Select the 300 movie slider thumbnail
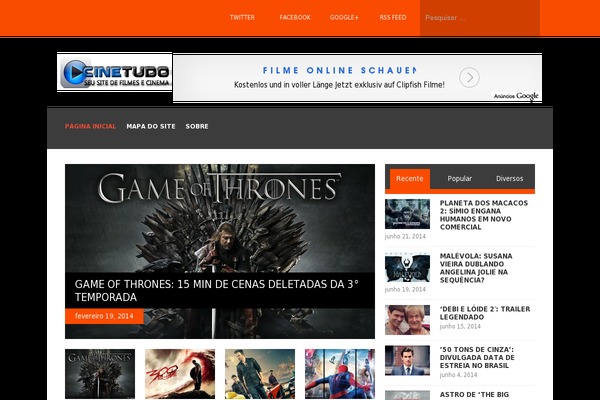This screenshot has width=600, height=400. coord(180,374)
